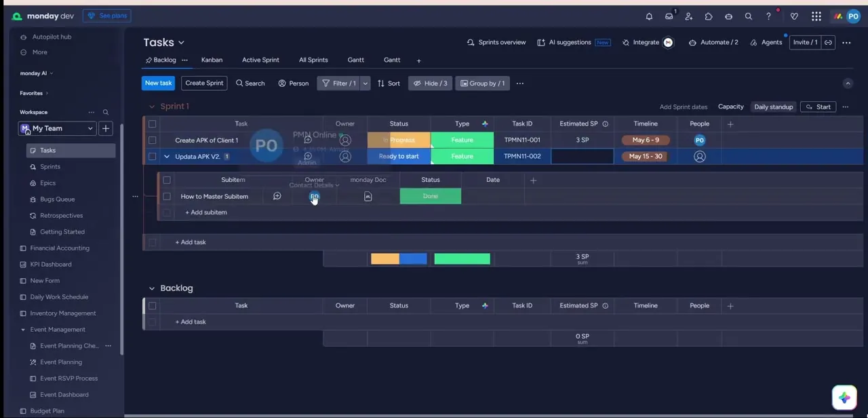Image resolution: width=868 pixels, height=418 pixels.
Task: Add a column to the subitem table
Action: (533, 180)
